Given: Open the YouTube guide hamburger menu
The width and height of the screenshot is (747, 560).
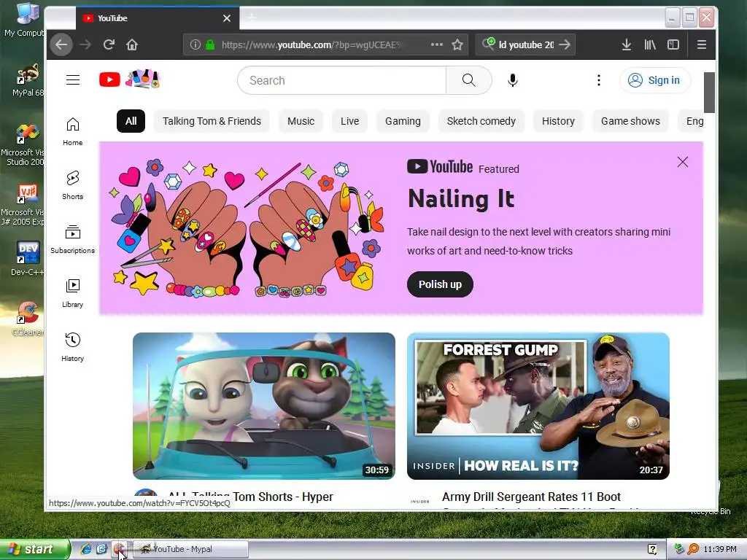Looking at the screenshot, I should pos(73,80).
